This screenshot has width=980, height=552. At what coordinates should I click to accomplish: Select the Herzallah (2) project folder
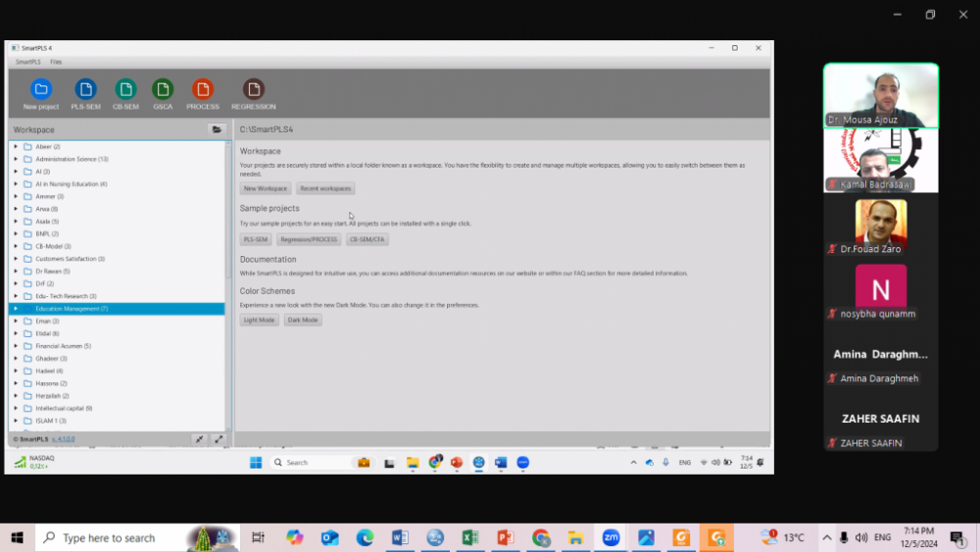(52, 396)
